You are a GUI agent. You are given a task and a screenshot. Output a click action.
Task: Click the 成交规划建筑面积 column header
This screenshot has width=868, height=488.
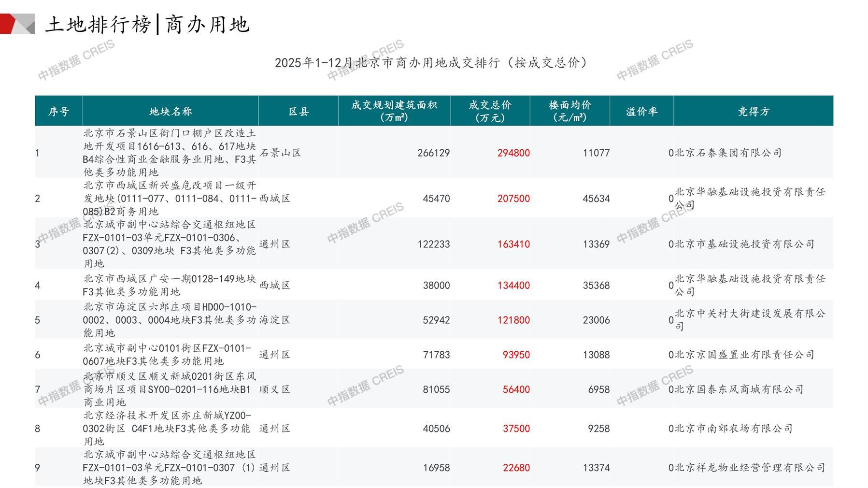(x=394, y=111)
